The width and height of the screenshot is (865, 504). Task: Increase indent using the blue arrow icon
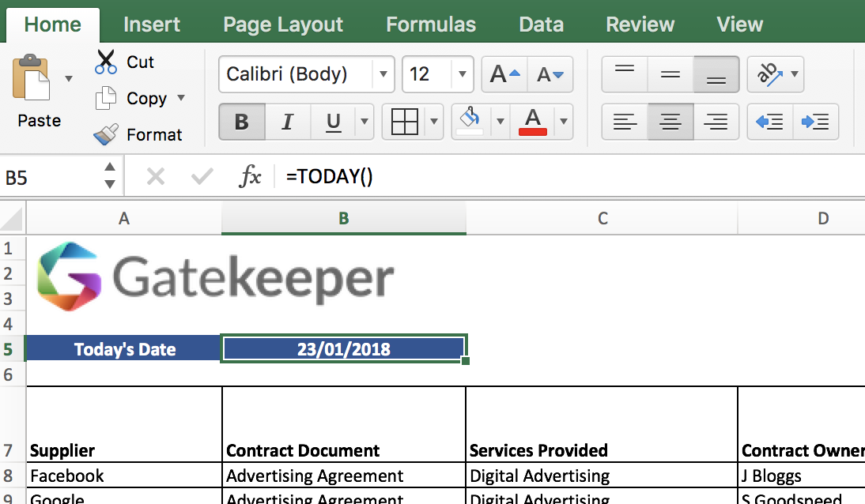click(x=816, y=122)
